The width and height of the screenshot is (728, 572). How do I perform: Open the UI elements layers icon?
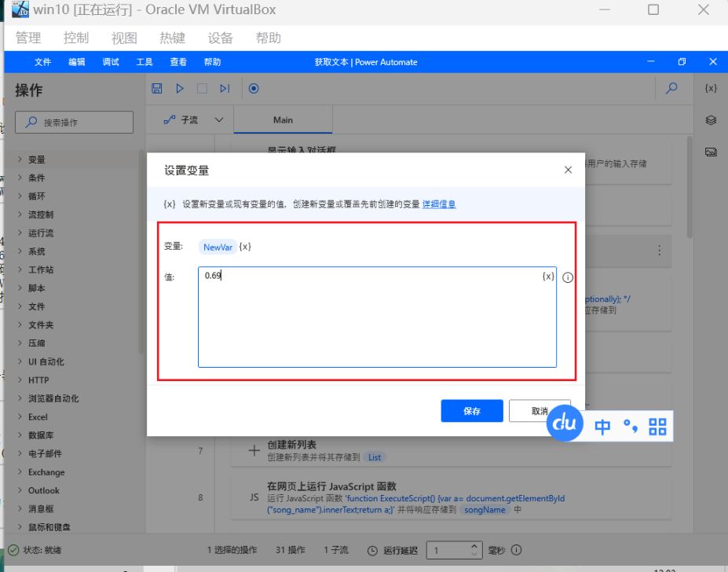(711, 120)
